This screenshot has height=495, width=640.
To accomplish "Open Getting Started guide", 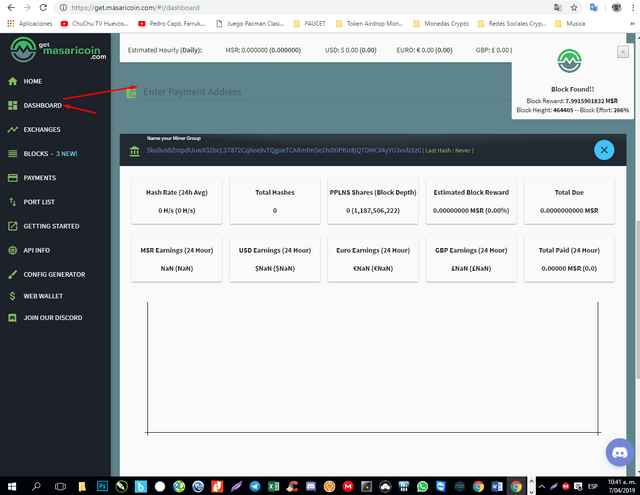I will [x=51, y=226].
